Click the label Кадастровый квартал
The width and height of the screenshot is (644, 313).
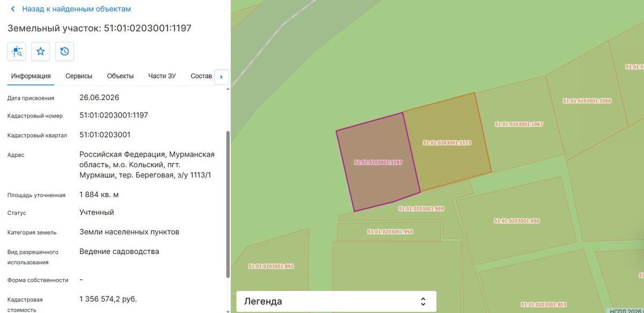(37, 135)
